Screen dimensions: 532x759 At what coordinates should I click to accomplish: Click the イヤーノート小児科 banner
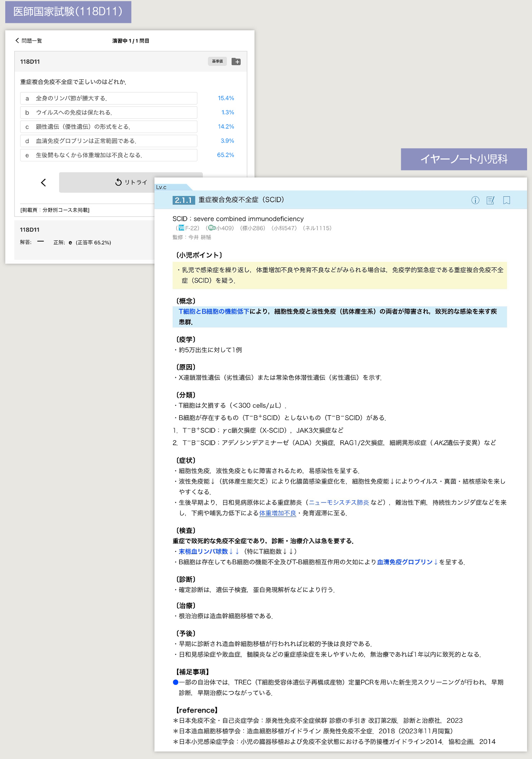click(464, 159)
